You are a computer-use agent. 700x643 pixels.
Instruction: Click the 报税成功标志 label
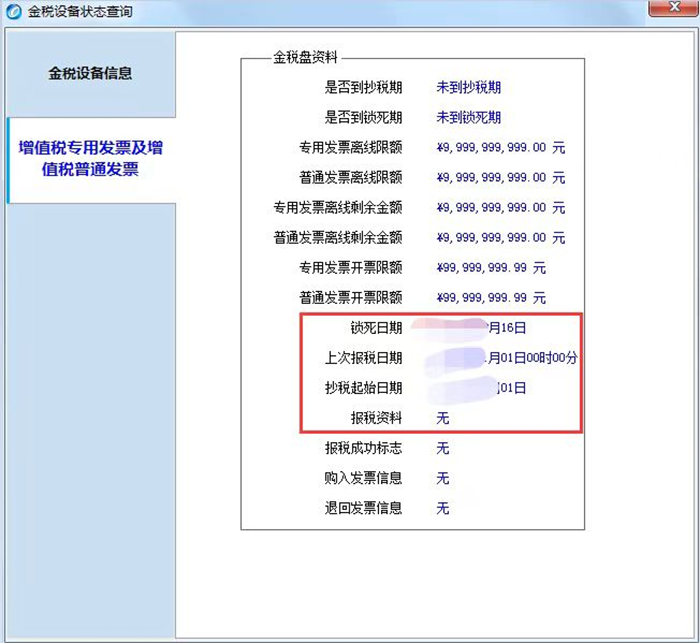click(363, 448)
